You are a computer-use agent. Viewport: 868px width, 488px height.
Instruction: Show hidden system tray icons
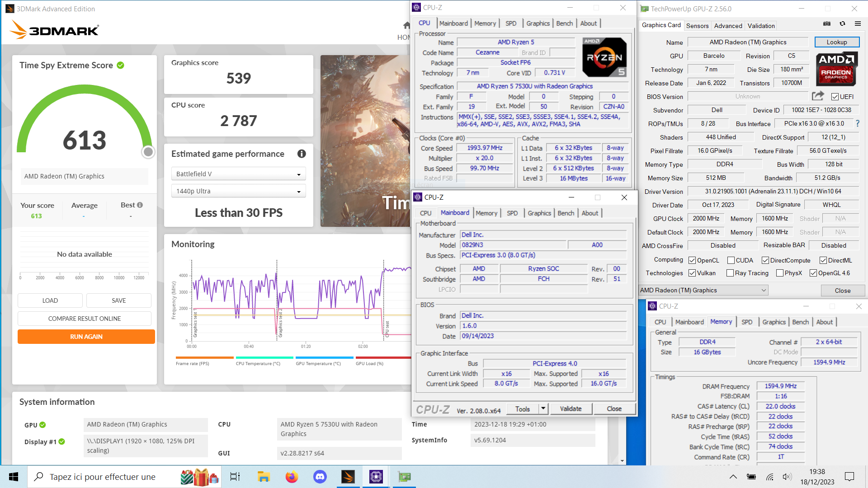pos(733,477)
